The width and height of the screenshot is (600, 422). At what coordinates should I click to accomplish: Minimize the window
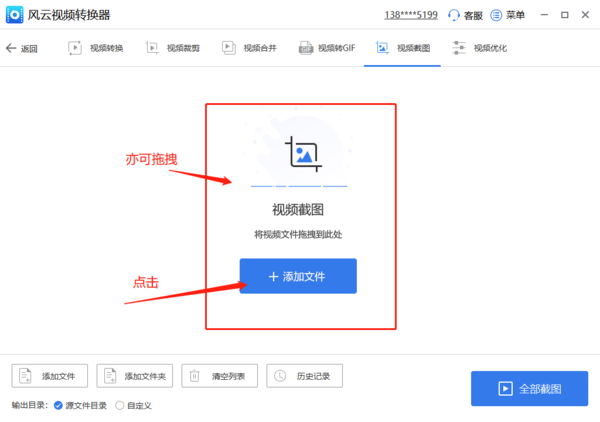pyautogui.click(x=544, y=15)
